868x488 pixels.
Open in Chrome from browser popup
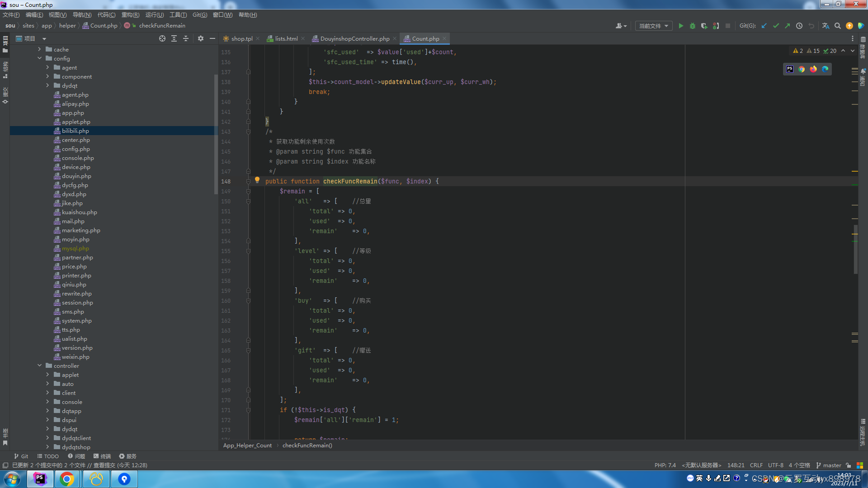coord(802,69)
